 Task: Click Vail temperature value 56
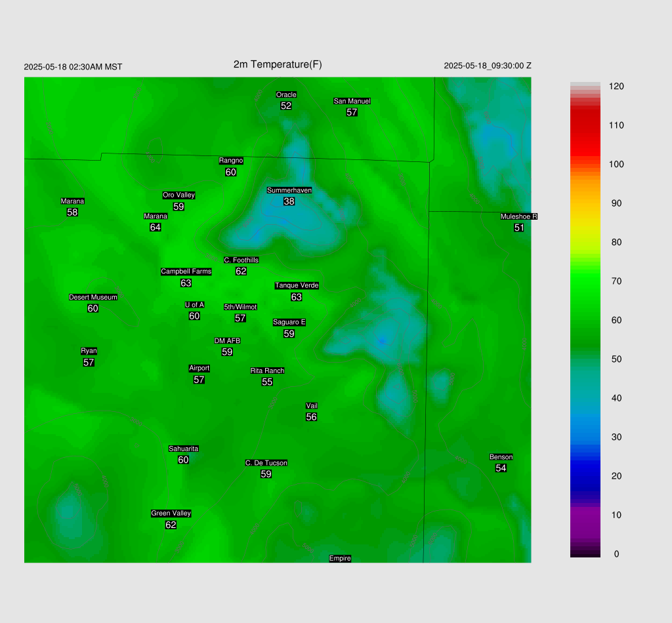(312, 417)
